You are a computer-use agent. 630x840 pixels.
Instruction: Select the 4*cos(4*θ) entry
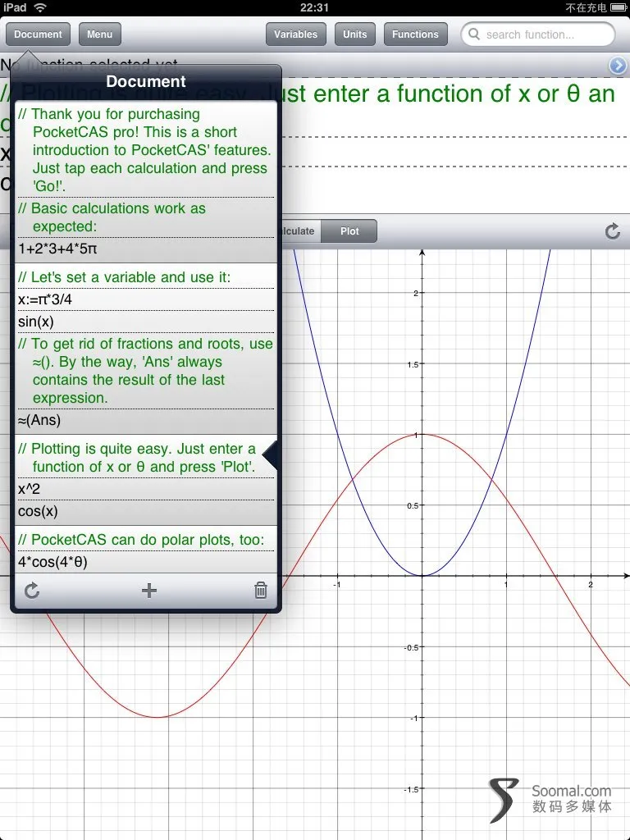point(146,562)
